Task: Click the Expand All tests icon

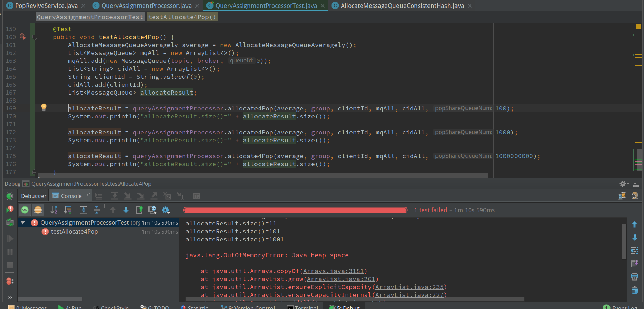Action: click(83, 210)
